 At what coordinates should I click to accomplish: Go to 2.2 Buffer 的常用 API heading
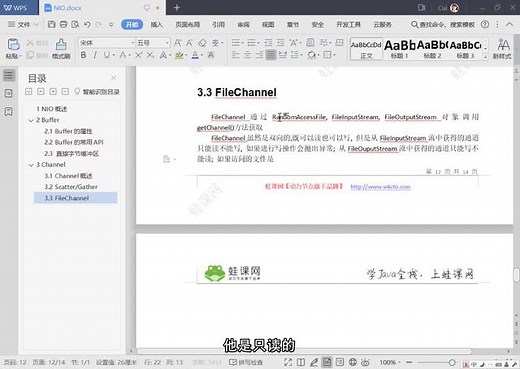point(74,142)
